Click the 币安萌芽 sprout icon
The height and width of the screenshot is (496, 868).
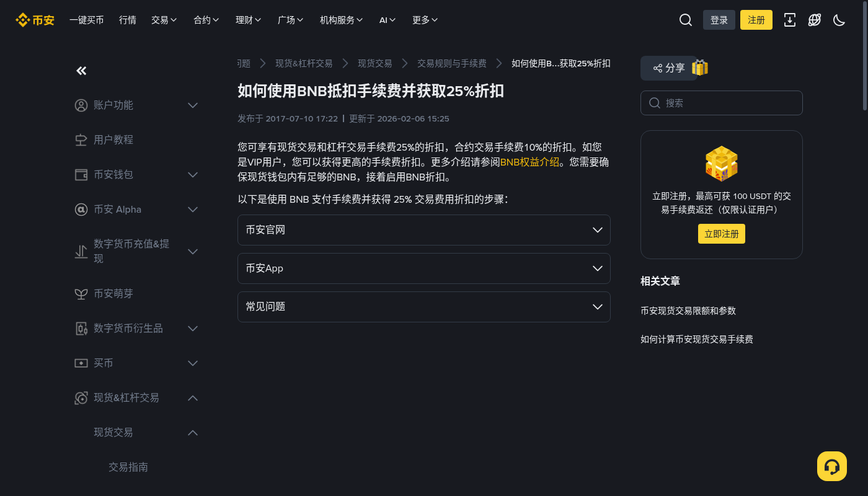point(81,294)
